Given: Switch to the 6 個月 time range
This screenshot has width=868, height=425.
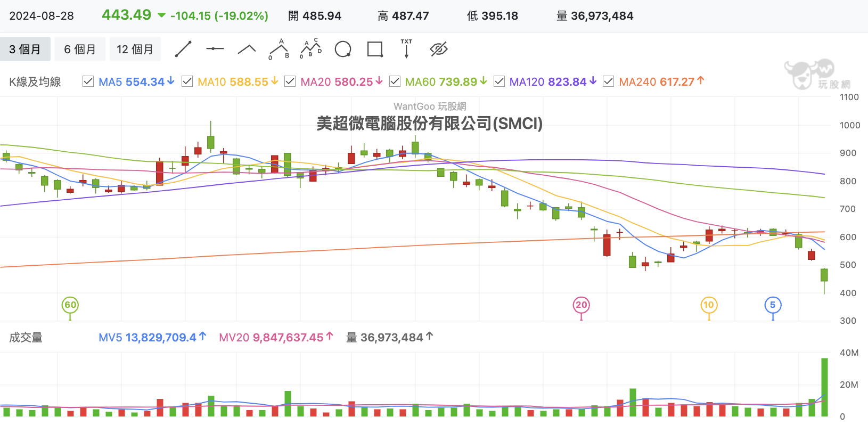Looking at the screenshot, I should (x=80, y=50).
